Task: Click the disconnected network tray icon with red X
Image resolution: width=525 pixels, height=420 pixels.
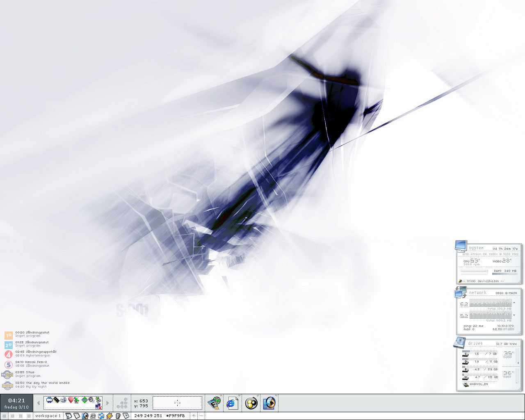Action: tap(98, 407)
